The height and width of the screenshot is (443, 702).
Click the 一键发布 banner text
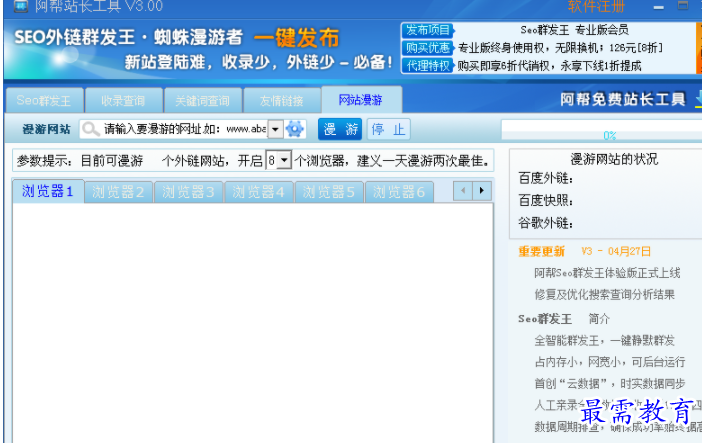[x=296, y=38]
